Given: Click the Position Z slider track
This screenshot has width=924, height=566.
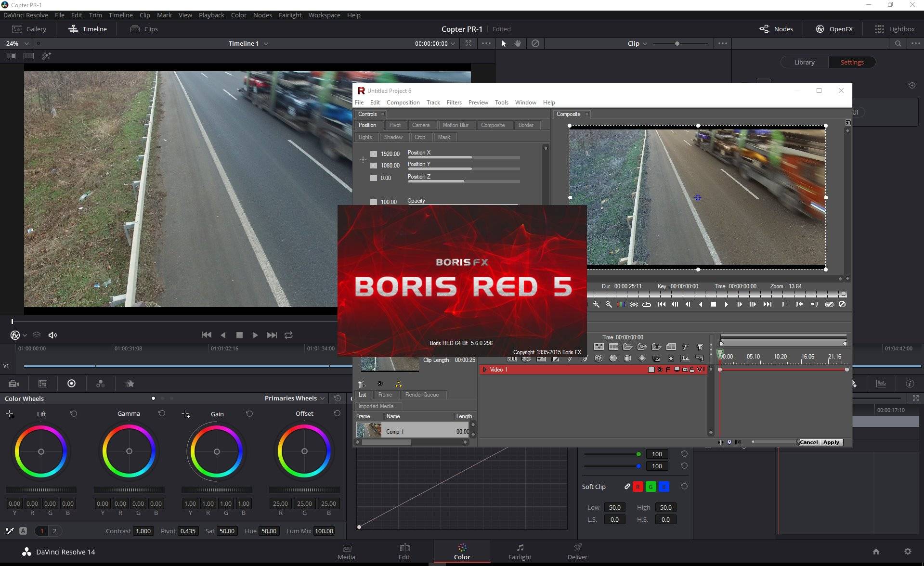Looking at the screenshot, I should (464, 181).
